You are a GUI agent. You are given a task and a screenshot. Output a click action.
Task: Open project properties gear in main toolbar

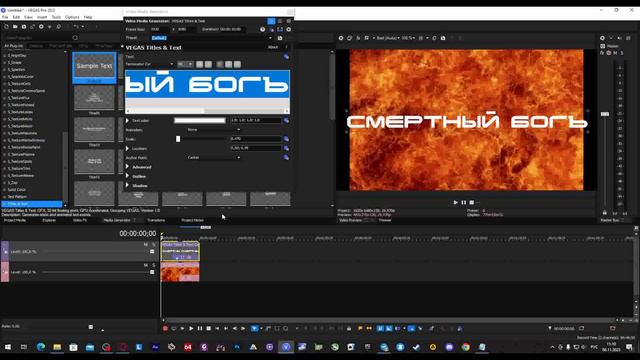tap(41, 27)
